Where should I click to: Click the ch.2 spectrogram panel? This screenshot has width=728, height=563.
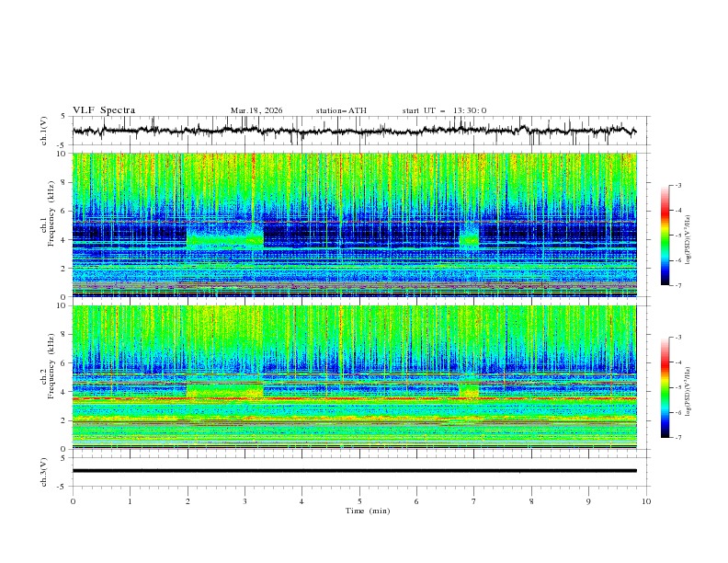click(x=355, y=377)
